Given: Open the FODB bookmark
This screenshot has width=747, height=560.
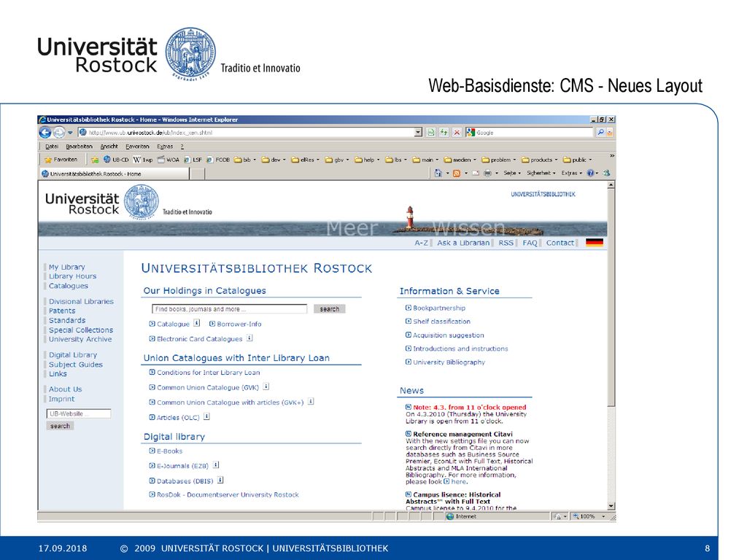Looking at the screenshot, I should pyautogui.click(x=218, y=160).
